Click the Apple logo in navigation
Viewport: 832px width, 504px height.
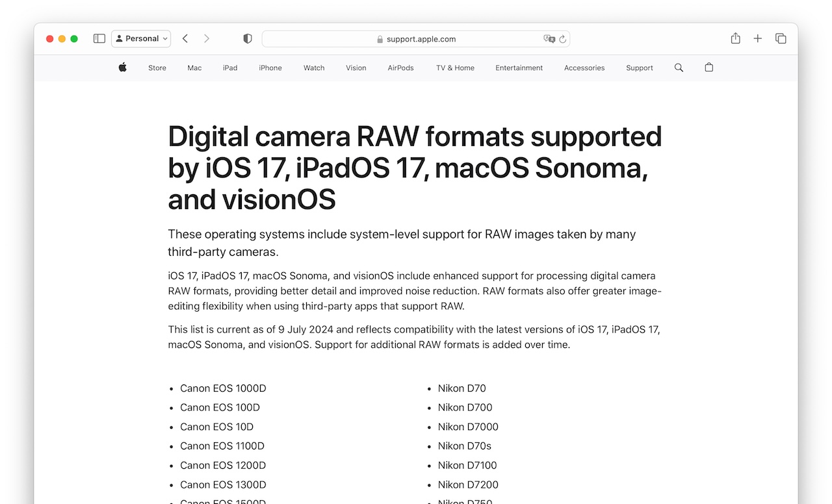(x=123, y=68)
